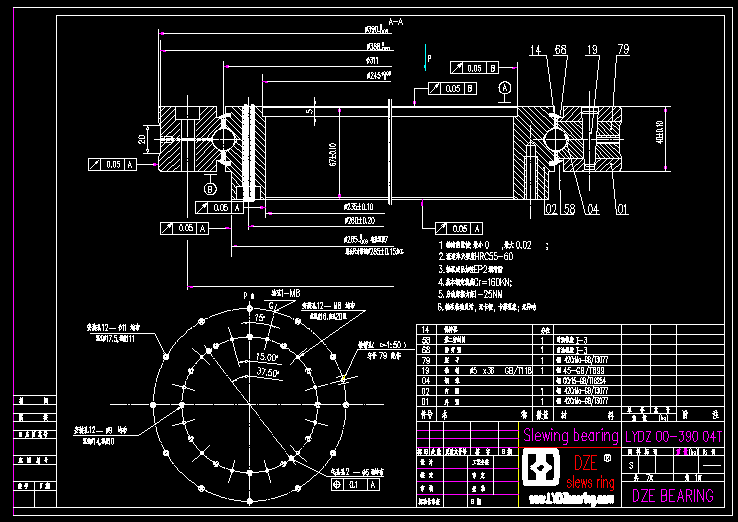Select the 'Slewing bearing' title text

[570, 436]
